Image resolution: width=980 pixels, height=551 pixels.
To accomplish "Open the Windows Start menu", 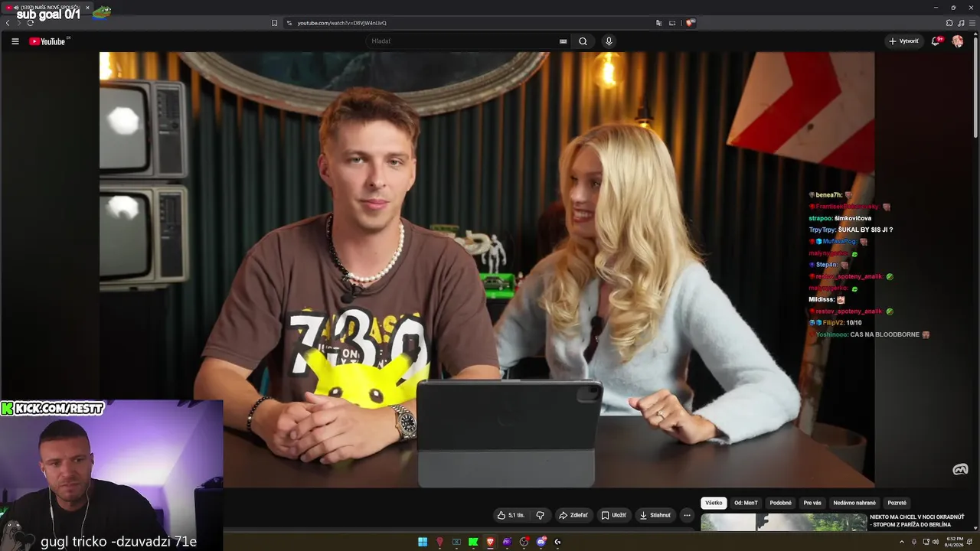I will coord(423,542).
